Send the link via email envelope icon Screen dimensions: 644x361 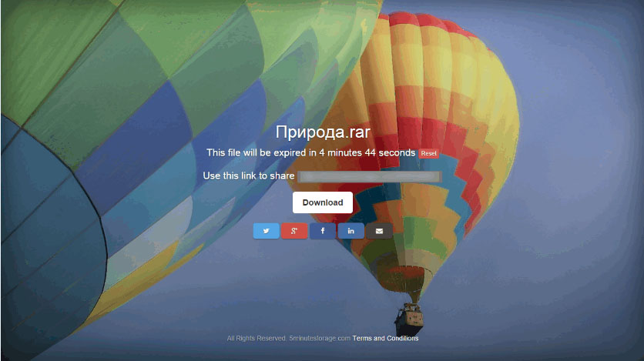pos(379,231)
